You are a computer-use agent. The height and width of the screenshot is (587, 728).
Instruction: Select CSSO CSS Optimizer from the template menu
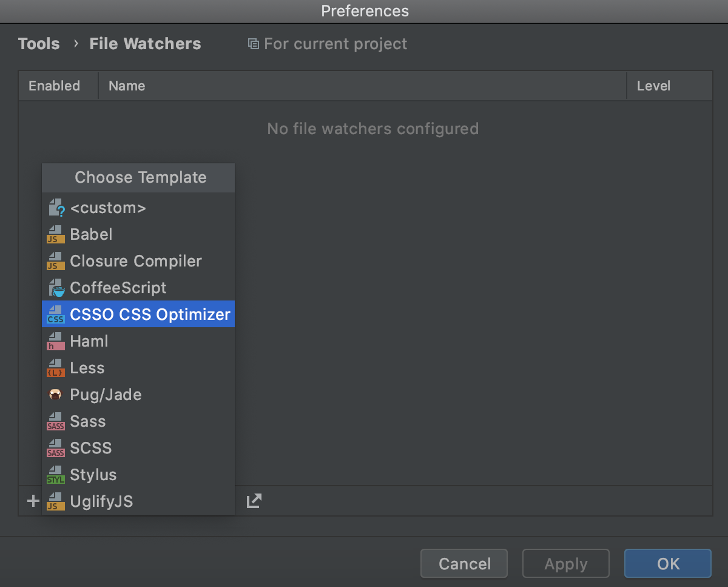pos(138,314)
